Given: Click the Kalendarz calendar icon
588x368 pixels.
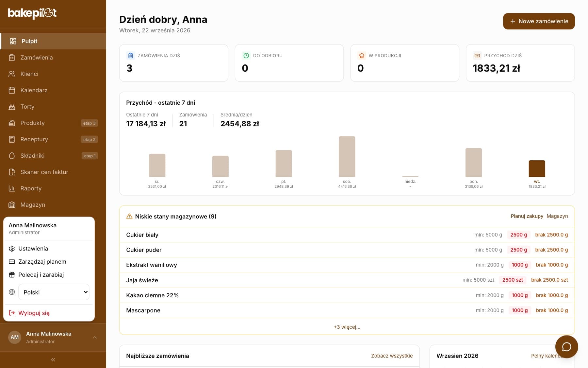Looking at the screenshot, I should (x=12, y=90).
